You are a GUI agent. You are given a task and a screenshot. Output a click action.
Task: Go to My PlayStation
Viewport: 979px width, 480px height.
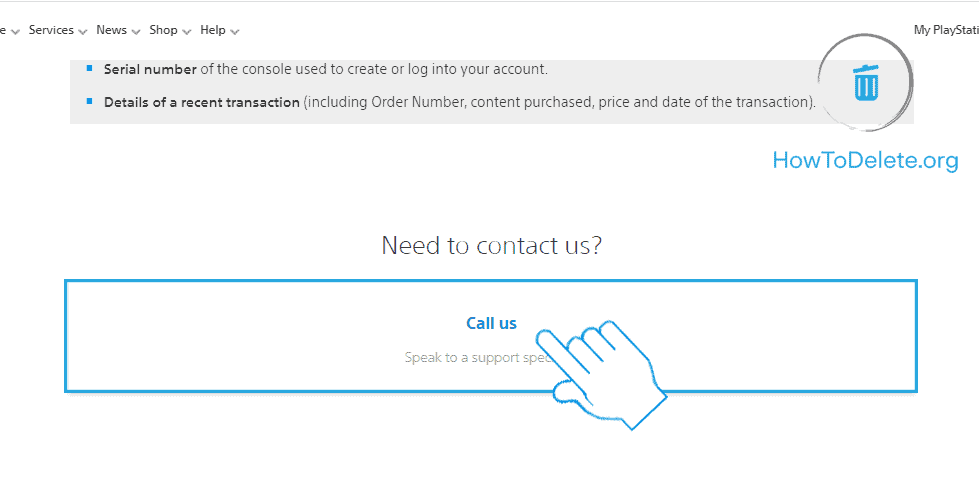pos(945,30)
